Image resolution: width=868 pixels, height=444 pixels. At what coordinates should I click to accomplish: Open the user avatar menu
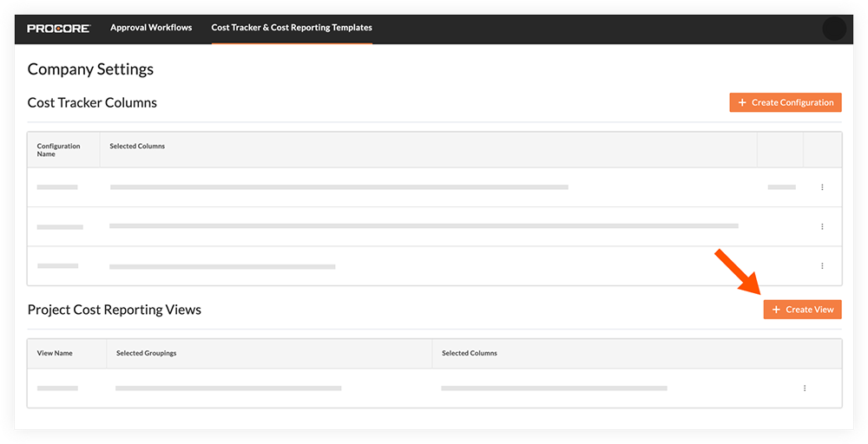(833, 29)
